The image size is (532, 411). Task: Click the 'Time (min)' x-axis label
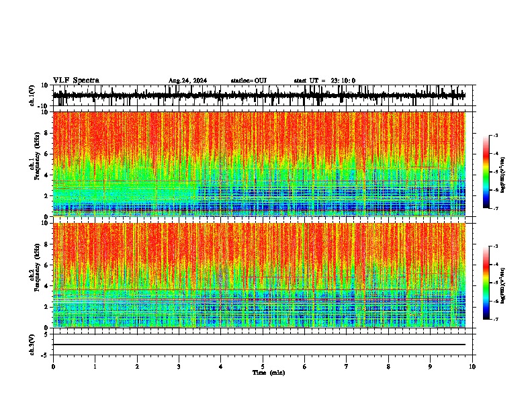coord(269,373)
